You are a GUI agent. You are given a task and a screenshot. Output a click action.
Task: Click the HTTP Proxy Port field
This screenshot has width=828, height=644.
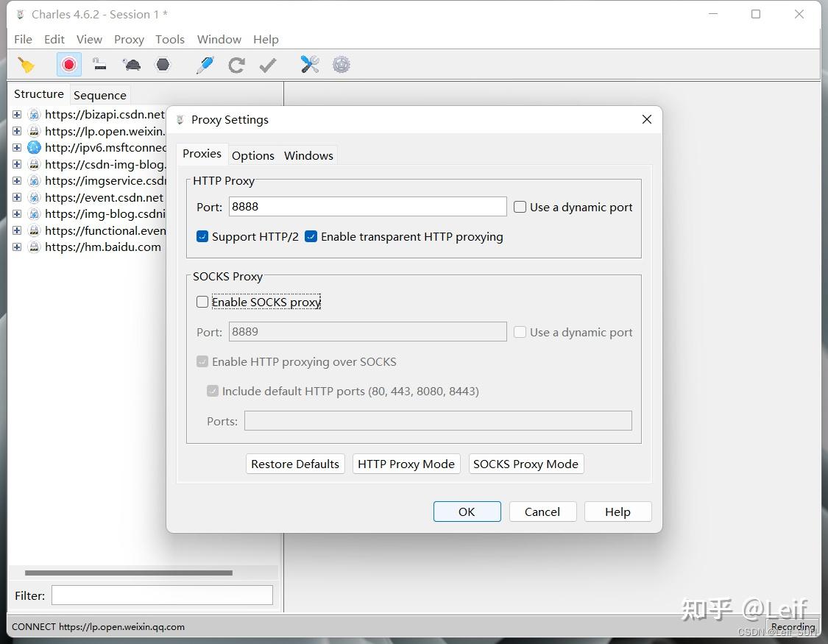[367, 206]
